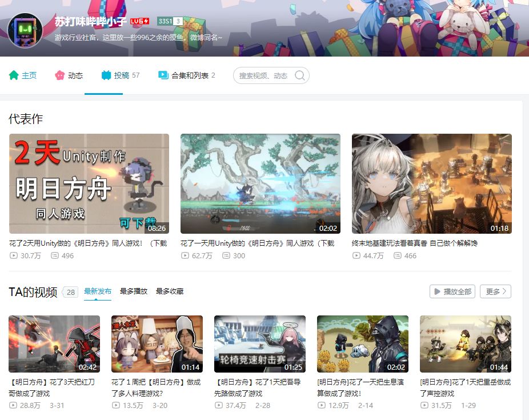This screenshot has width=529, height=420.
Task: Click the 代表作 section heading
Action: (x=26, y=119)
